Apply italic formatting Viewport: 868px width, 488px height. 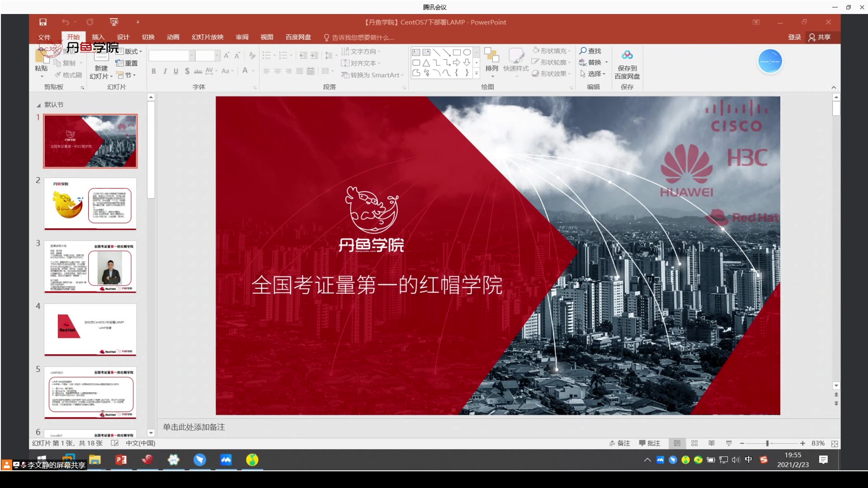click(x=165, y=71)
